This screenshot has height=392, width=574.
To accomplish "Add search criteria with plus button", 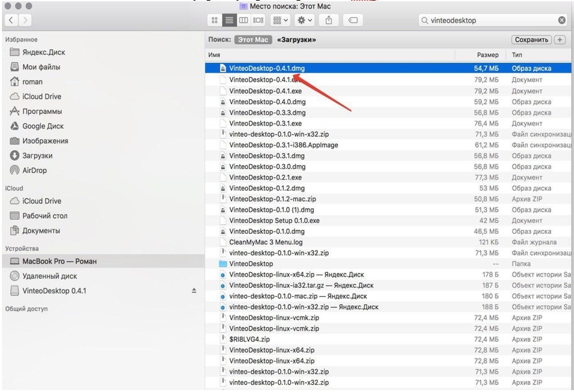I will click(x=560, y=40).
